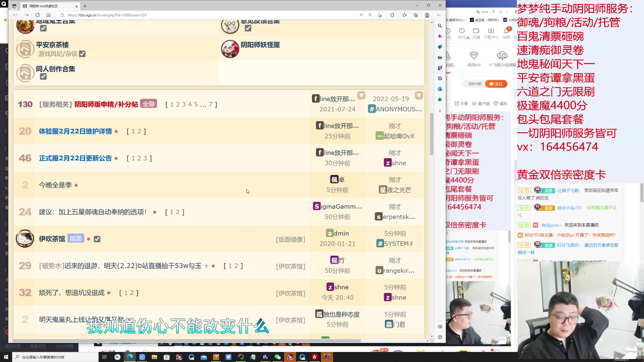Toggle the 游戏风纪/杂谈 checkbox
The image size is (644, 362).
[x=82, y=54]
